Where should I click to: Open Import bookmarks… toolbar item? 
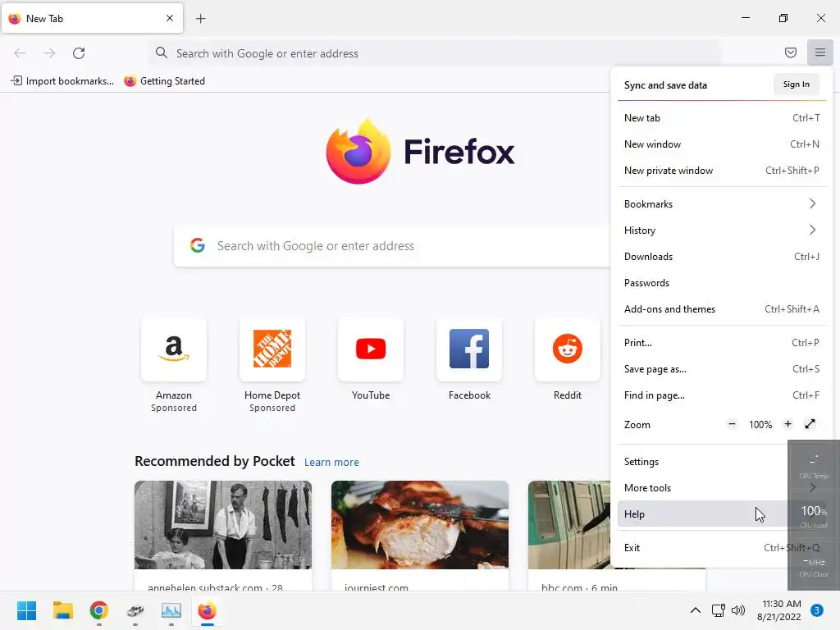(x=62, y=81)
